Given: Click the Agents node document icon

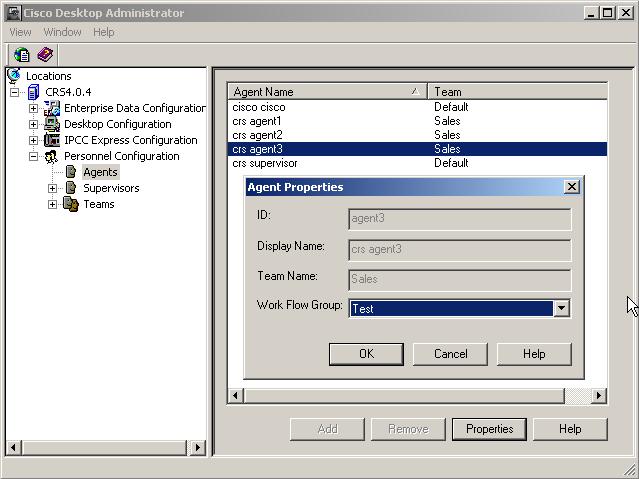Looking at the screenshot, I should pyautogui.click(x=71, y=172).
